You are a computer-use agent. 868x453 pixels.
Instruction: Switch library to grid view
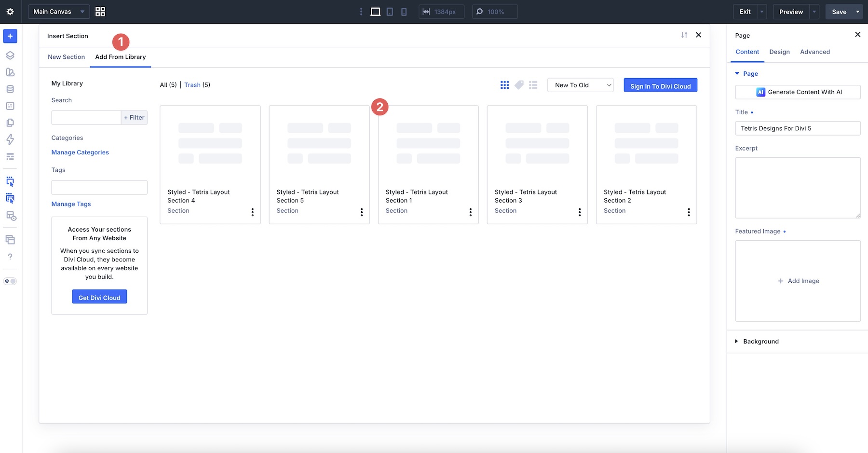(505, 85)
